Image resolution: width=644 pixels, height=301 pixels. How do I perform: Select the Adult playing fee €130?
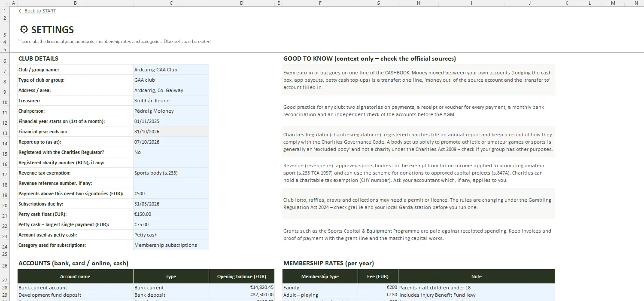[378, 295]
